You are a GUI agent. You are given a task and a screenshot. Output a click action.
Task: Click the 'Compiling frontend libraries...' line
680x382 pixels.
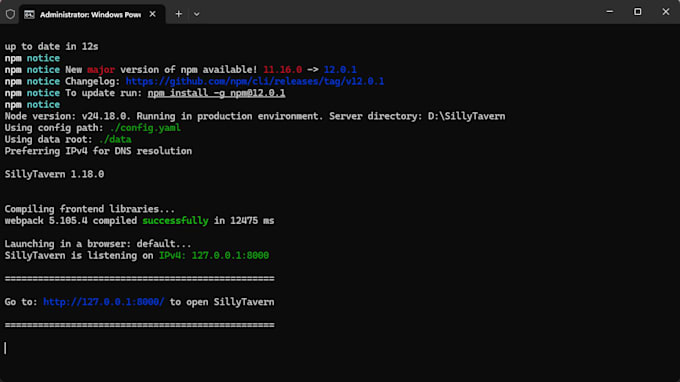pos(90,209)
